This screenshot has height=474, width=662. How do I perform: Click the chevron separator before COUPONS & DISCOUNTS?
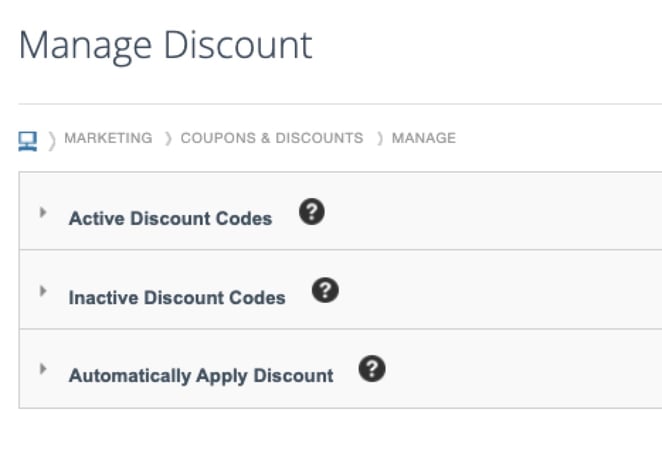pos(168,138)
